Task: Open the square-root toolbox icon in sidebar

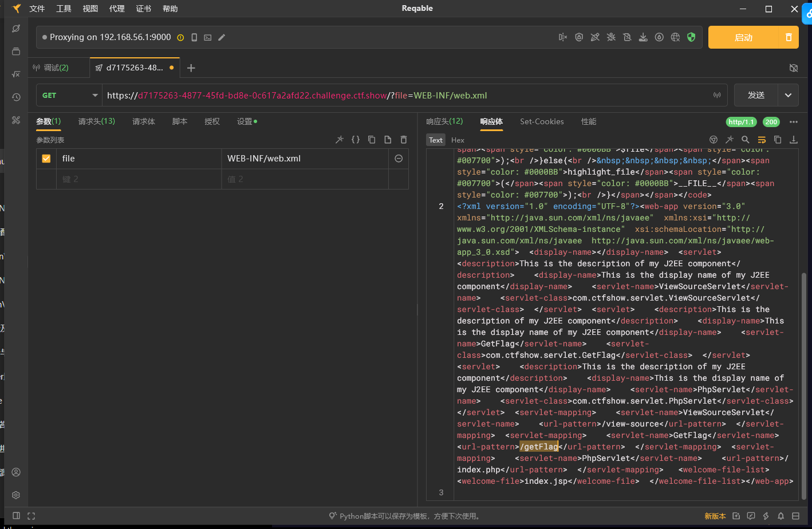Action: (16, 74)
